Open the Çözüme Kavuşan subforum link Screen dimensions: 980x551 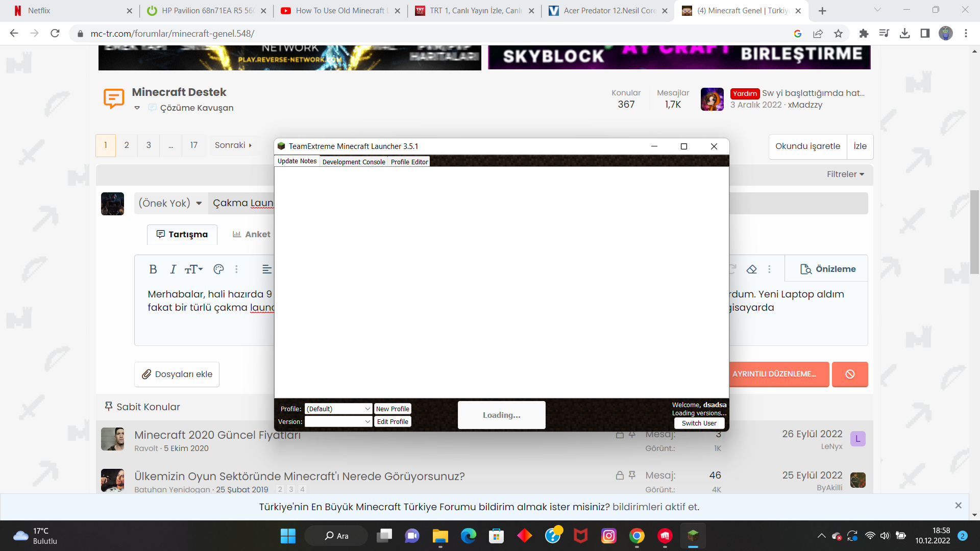click(197, 108)
